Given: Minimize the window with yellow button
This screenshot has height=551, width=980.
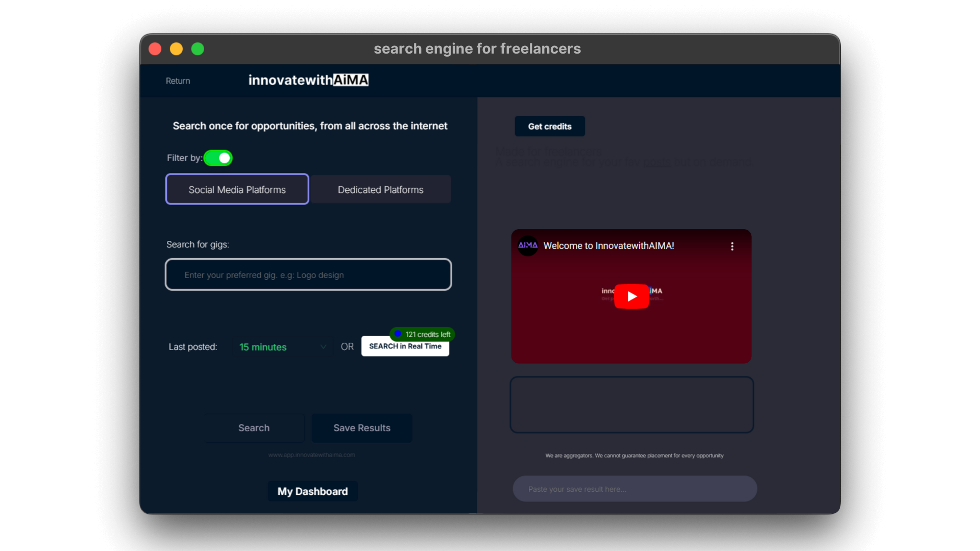Looking at the screenshot, I should pyautogui.click(x=176, y=48).
